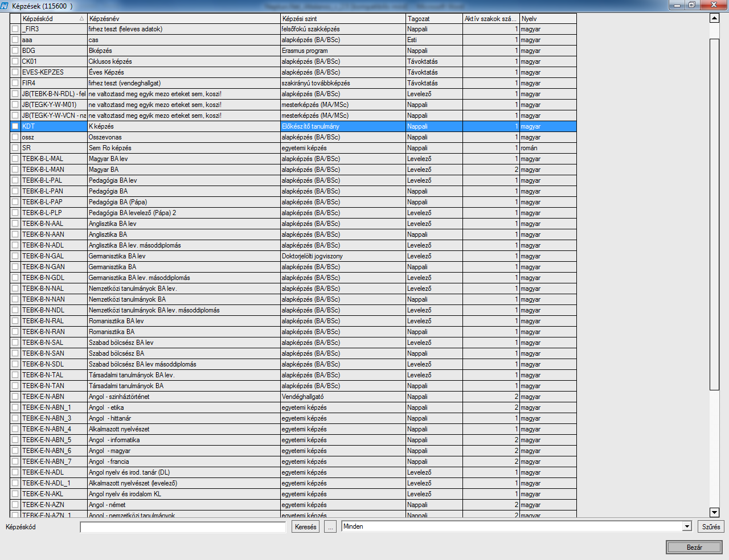Select the TEBK-B-L-MAN code cell
The image size is (729, 560).
pyautogui.click(x=54, y=170)
